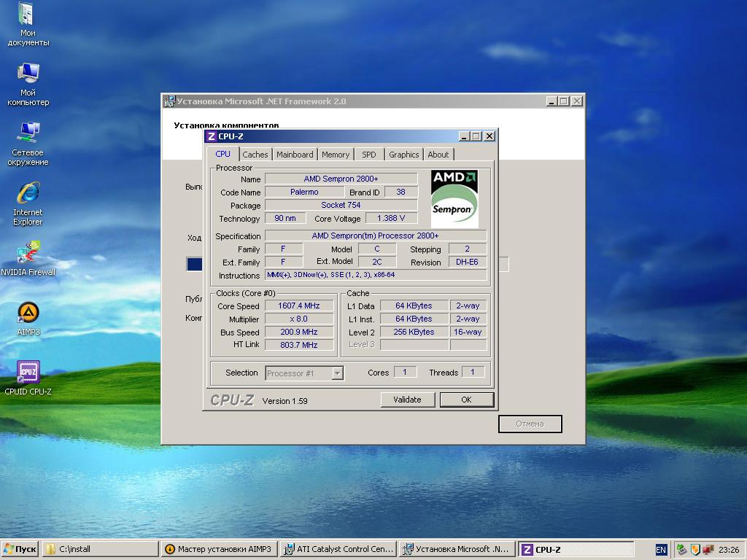
Task: Click the Bus Speed value 200.9 MHz
Action: 299,332
